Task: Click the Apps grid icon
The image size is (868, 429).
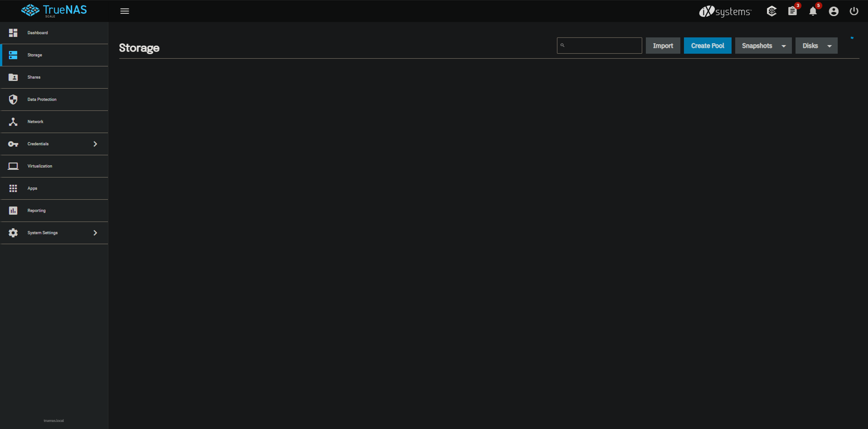Action: pos(13,188)
